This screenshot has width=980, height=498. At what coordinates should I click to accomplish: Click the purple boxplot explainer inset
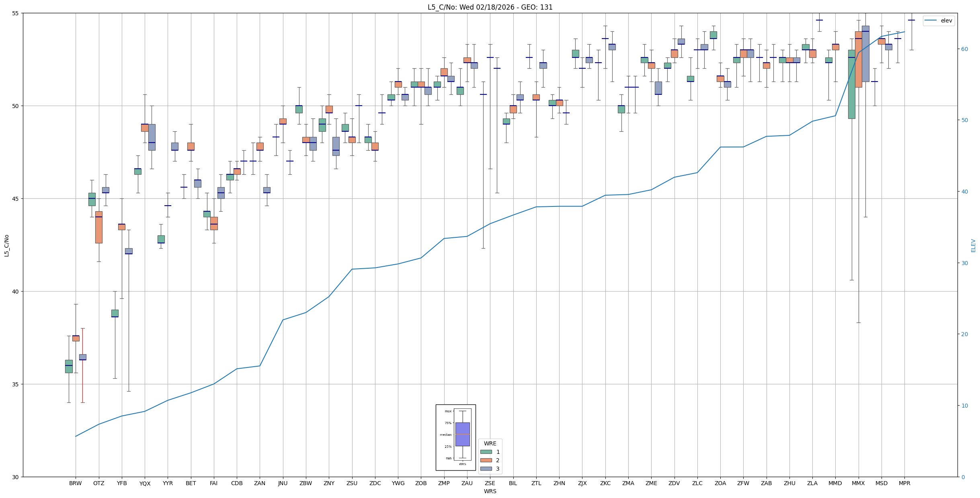pyautogui.click(x=462, y=434)
